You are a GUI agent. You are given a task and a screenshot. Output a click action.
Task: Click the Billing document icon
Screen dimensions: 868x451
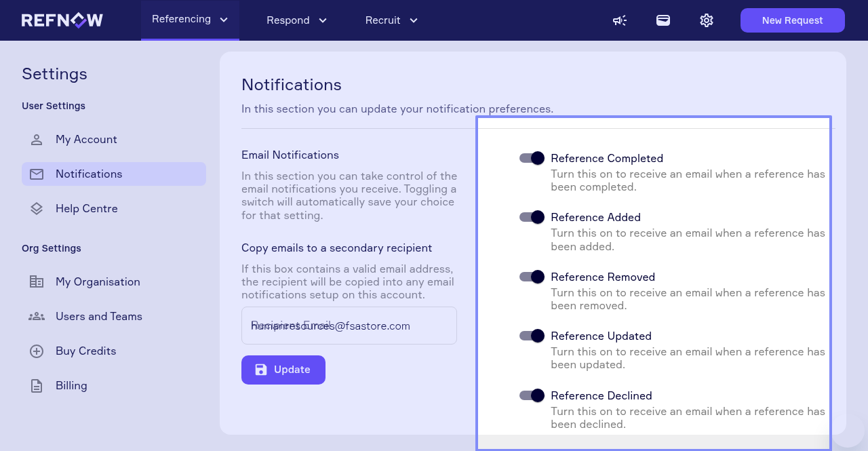click(x=37, y=386)
